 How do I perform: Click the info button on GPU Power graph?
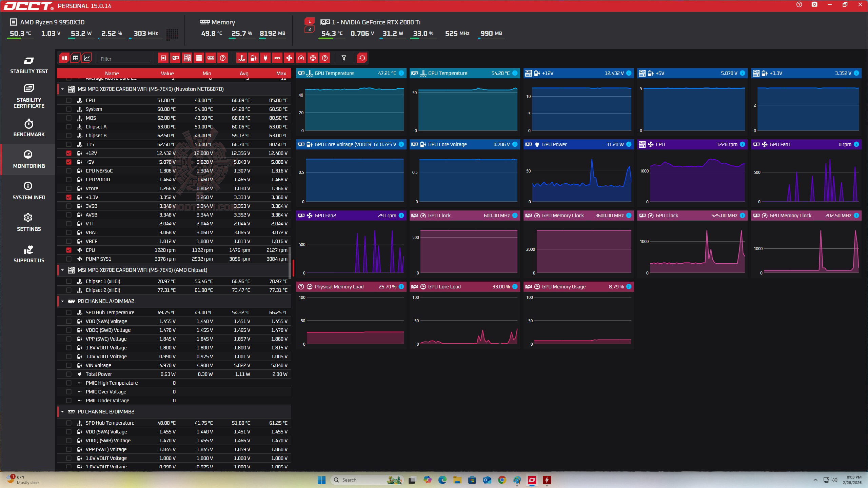(x=629, y=144)
